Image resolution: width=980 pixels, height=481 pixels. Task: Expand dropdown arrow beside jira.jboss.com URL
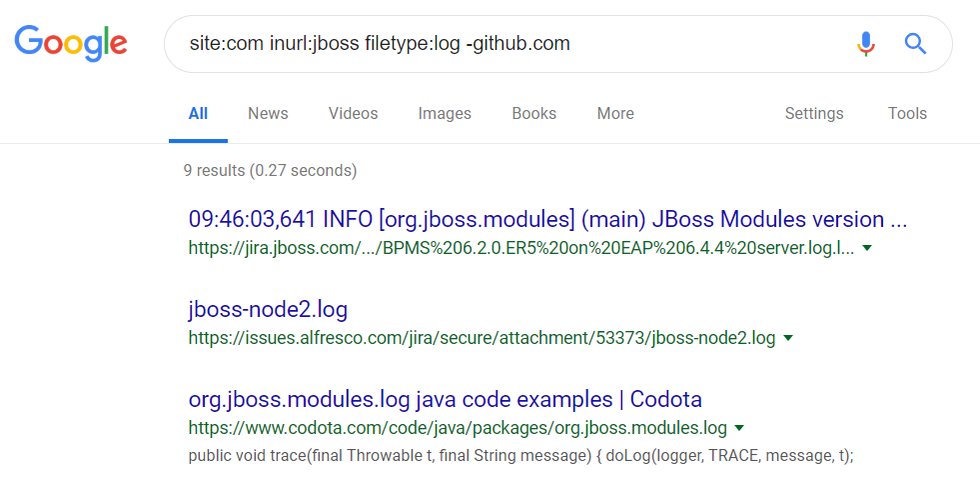[x=867, y=248]
